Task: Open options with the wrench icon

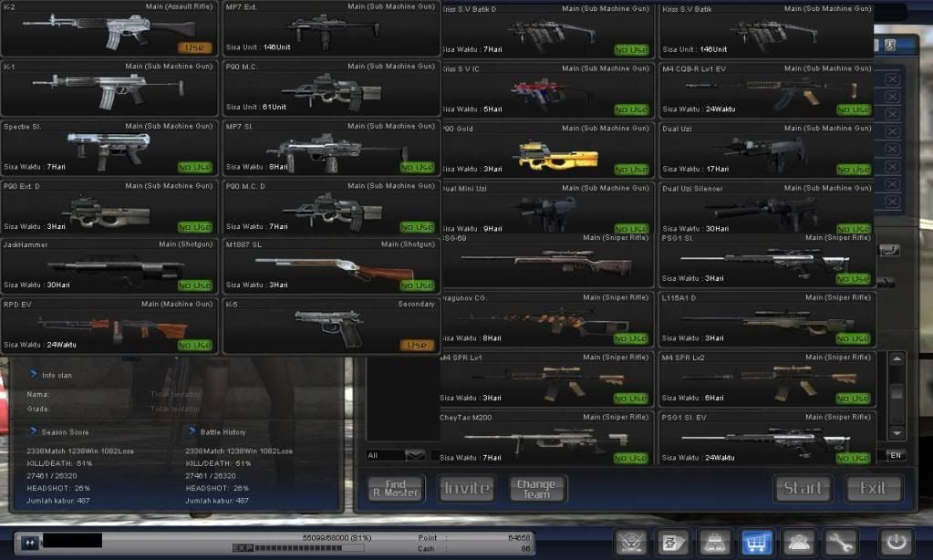Action: pyautogui.click(x=840, y=542)
